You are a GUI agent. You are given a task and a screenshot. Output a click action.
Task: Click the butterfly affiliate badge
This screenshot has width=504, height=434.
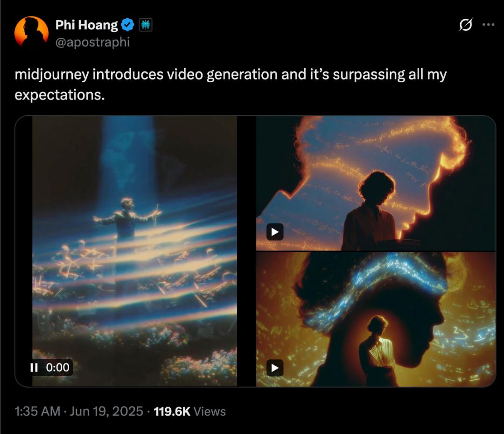coord(145,25)
